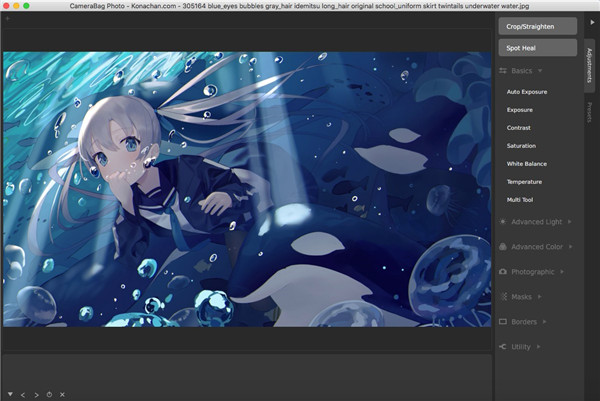Add the Auto Exposure adjustment
The height and width of the screenshot is (401, 600).
coord(527,91)
